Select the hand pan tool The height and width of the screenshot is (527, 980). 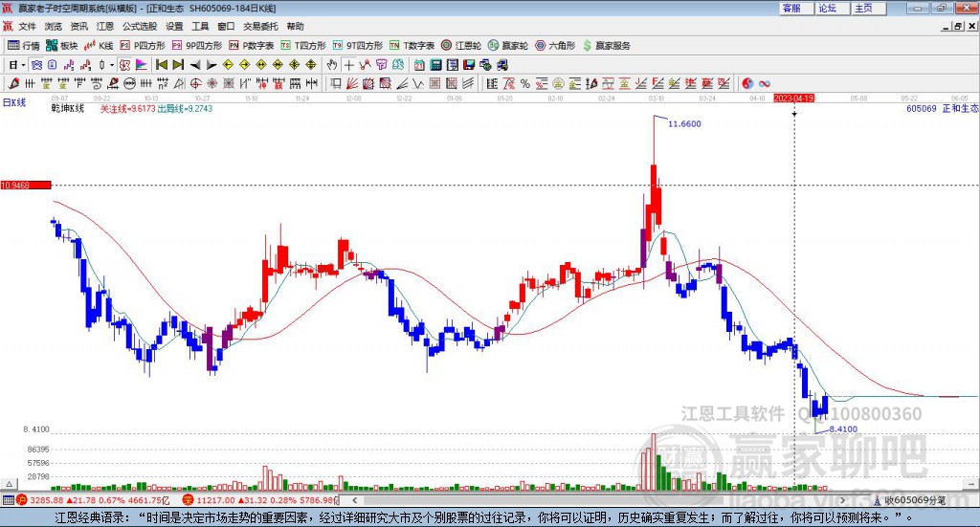(332, 65)
